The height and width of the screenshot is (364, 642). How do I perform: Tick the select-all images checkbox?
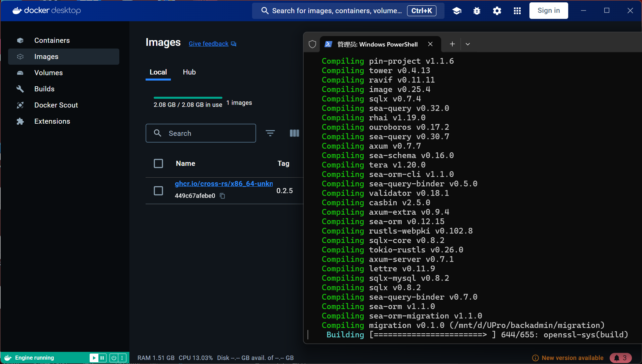158,163
